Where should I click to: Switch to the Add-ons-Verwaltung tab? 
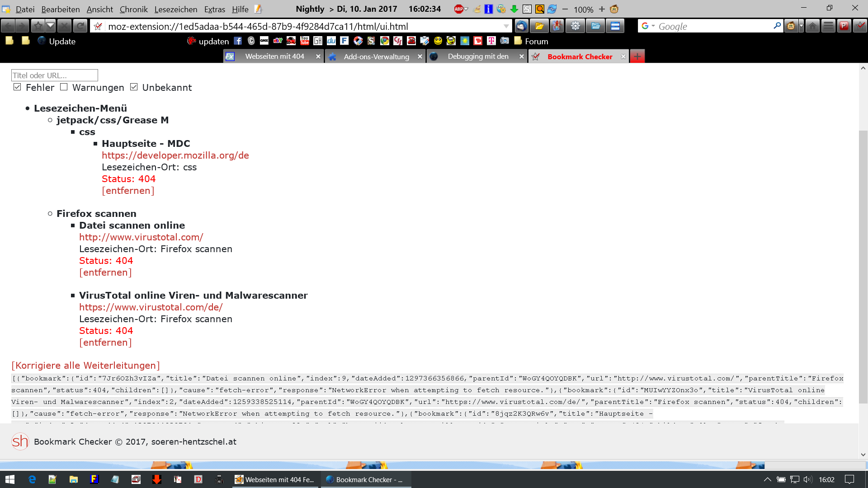(x=376, y=56)
